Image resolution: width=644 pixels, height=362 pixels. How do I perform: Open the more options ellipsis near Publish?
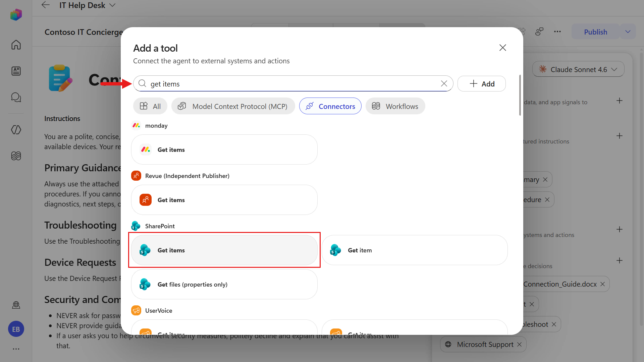[557, 32]
